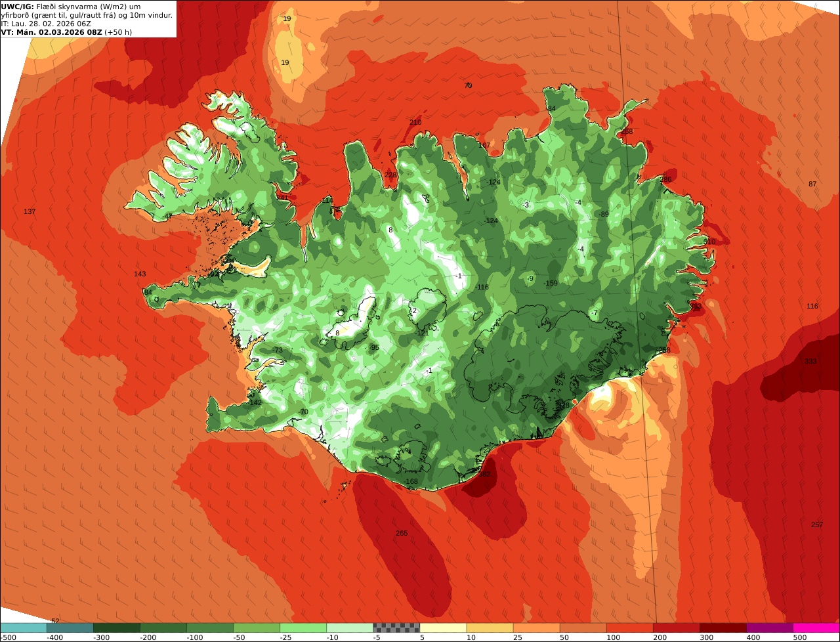Click the legend swatch between 100 and 200
Image resolution: width=840 pixels, height=642 pixels.
click(629, 628)
